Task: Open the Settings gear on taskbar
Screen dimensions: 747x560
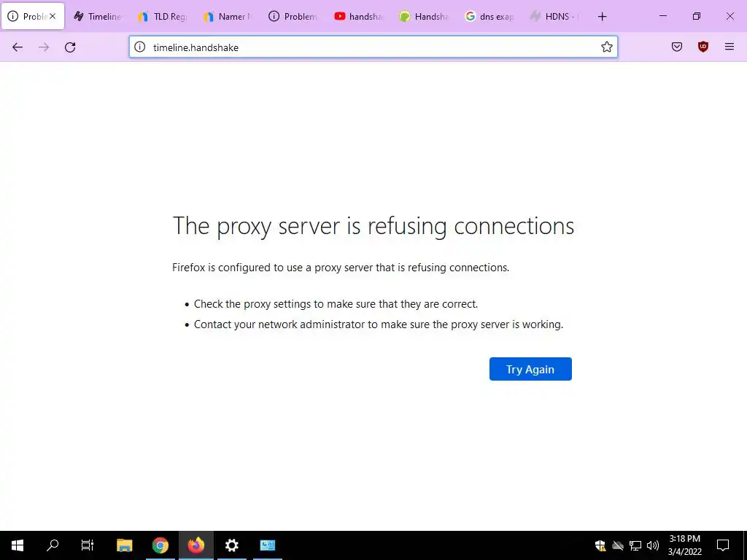Action: pos(231,545)
